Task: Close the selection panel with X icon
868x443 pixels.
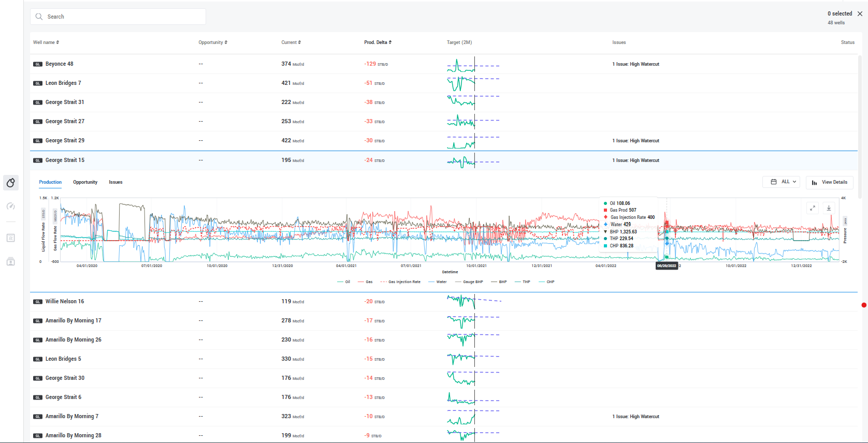Action: (860, 14)
